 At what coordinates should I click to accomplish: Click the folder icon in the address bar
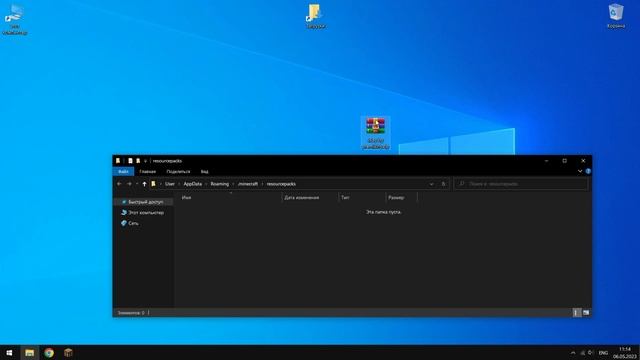pyautogui.click(x=153, y=184)
